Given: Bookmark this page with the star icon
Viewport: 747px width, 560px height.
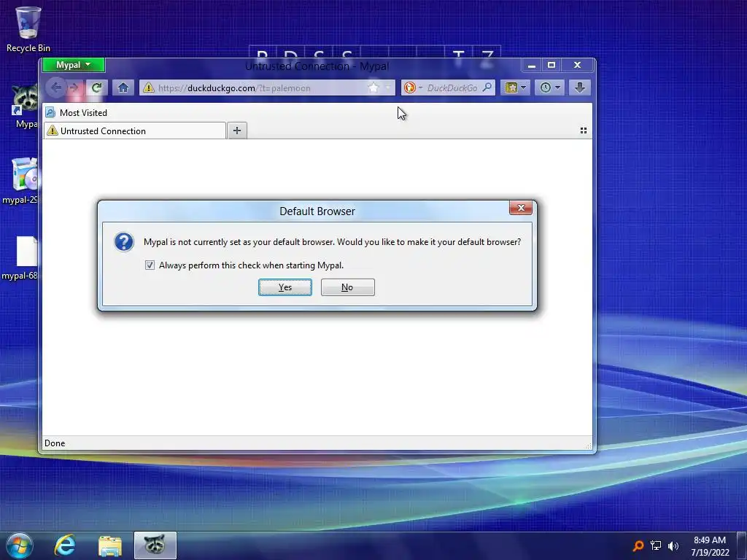Looking at the screenshot, I should (x=373, y=87).
